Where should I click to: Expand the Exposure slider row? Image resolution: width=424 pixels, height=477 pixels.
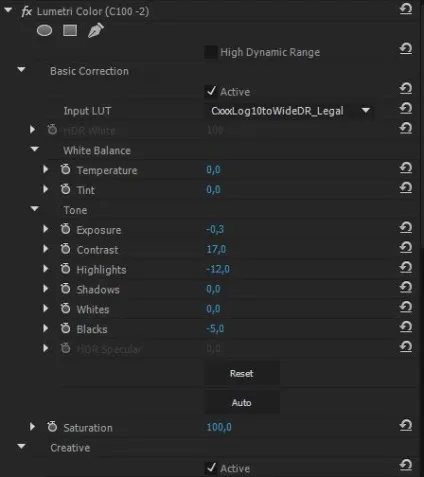[x=45, y=229]
